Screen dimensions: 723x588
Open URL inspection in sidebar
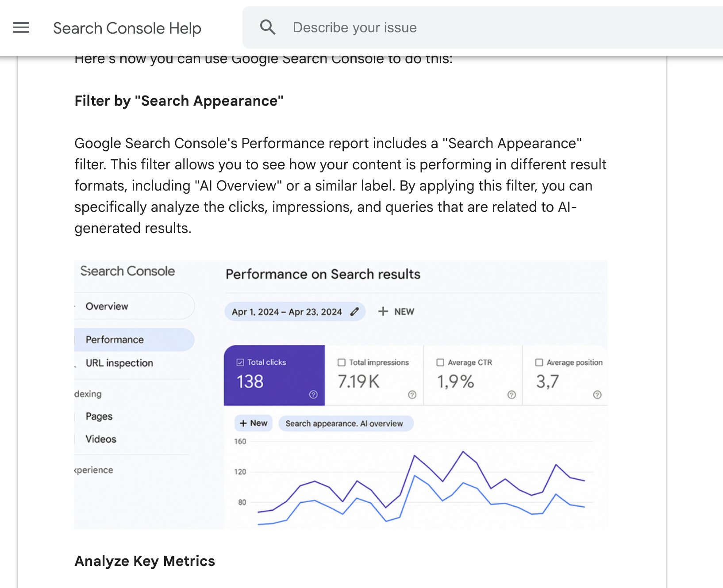tap(119, 363)
